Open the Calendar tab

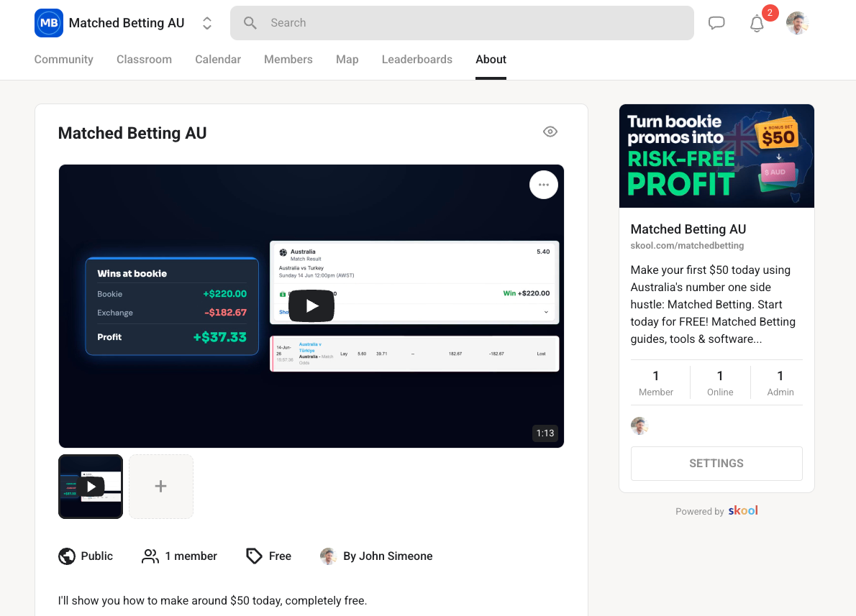(x=218, y=60)
